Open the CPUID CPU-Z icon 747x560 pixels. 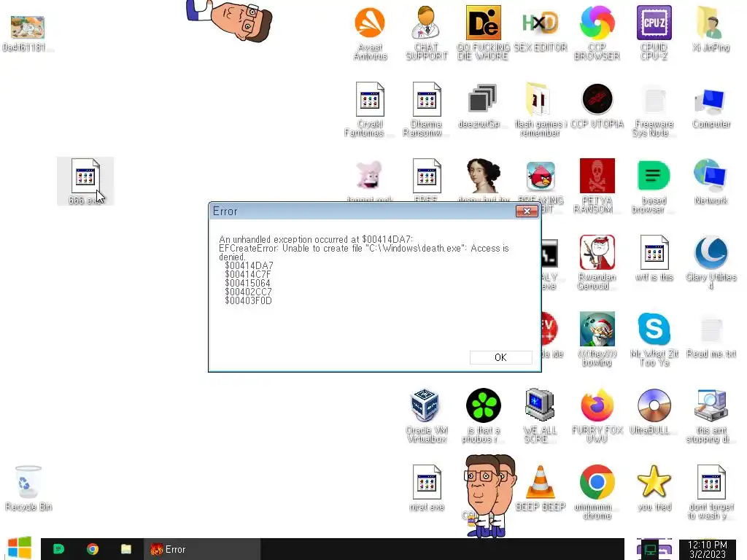654,34
